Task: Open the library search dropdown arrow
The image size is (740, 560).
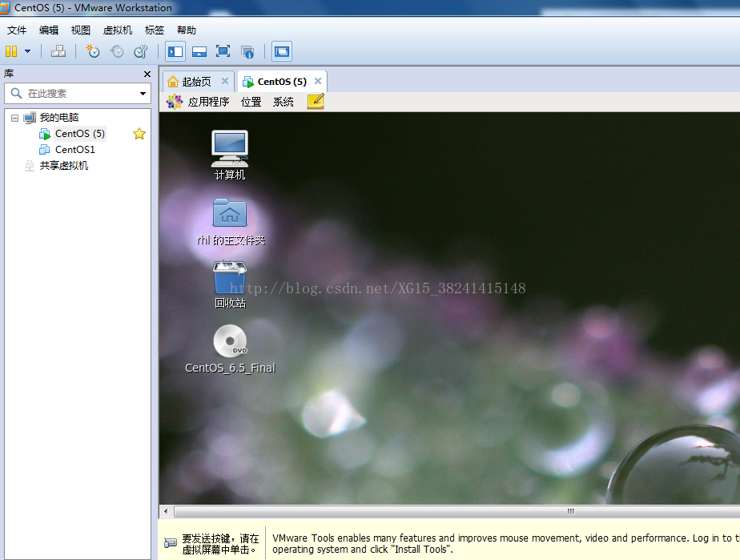Action: [x=143, y=94]
